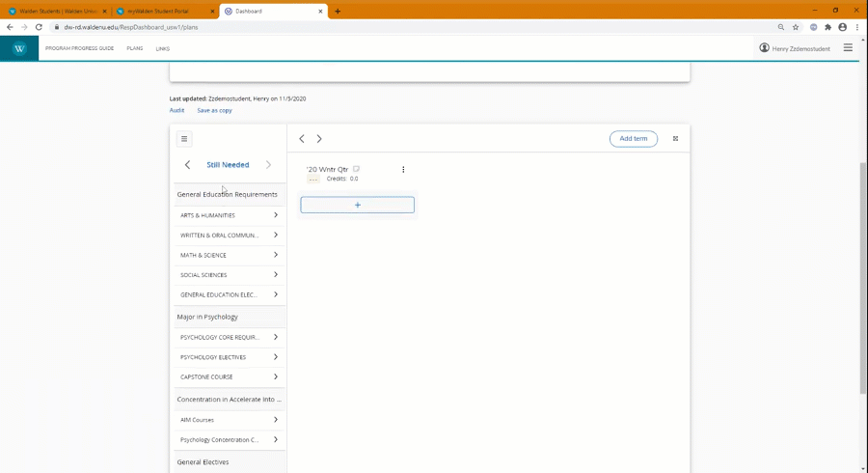
Task: Open the top-right main hamburger menu
Action: (848, 47)
